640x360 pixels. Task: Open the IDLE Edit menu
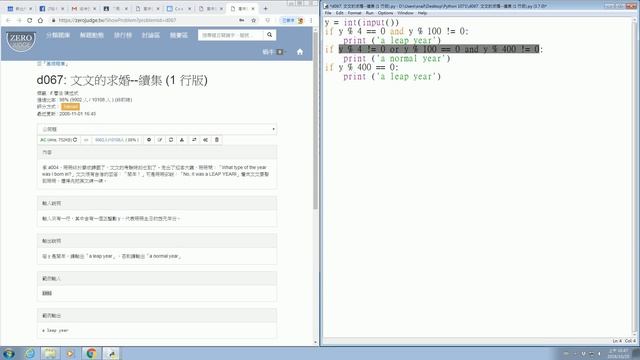tap(340, 13)
